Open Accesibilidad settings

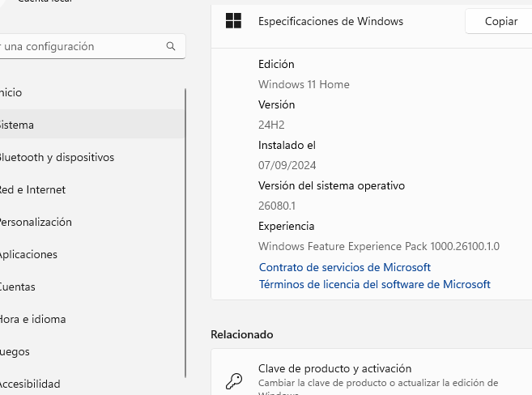pyautogui.click(x=92, y=384)
